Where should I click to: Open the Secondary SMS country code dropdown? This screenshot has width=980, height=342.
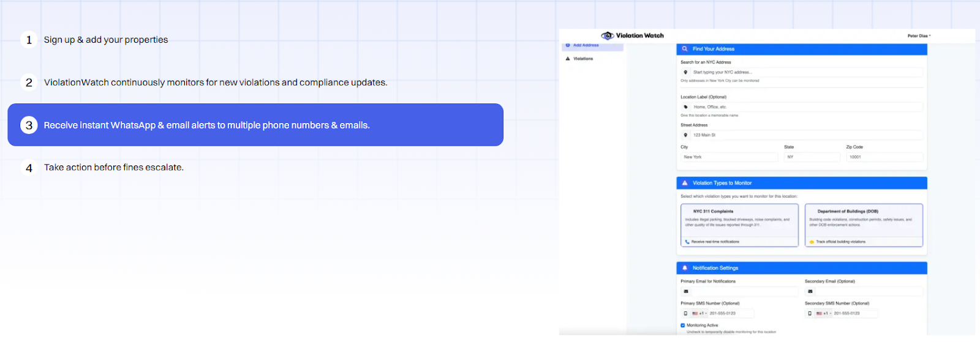(x=824, y=313)
